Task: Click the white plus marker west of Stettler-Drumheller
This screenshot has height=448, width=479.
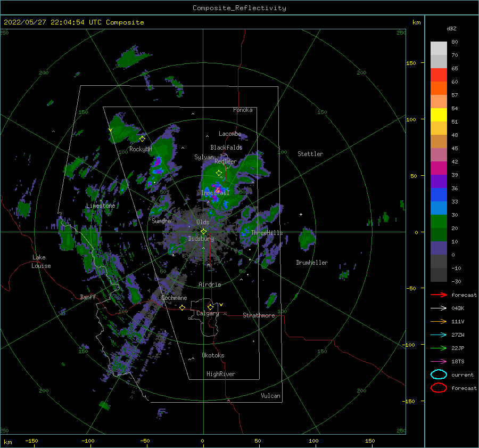Action: coord(301,214)
